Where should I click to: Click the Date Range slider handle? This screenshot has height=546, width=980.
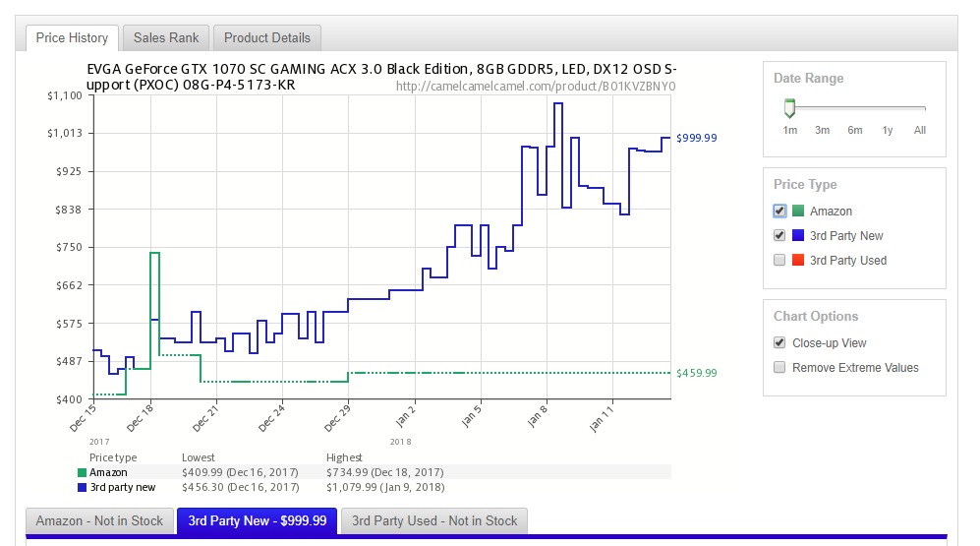(790, 108)
